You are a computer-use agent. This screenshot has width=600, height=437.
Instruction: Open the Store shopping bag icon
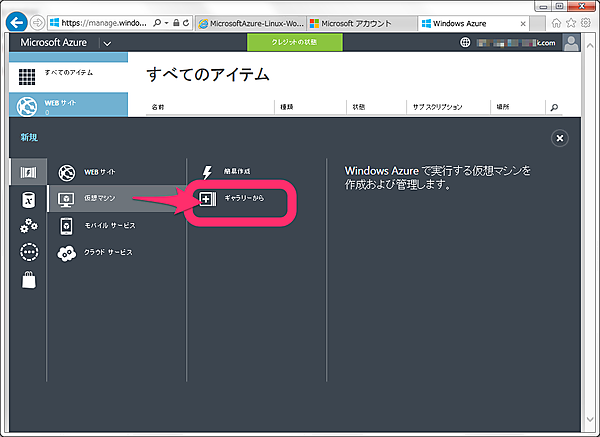pos(28,280)
